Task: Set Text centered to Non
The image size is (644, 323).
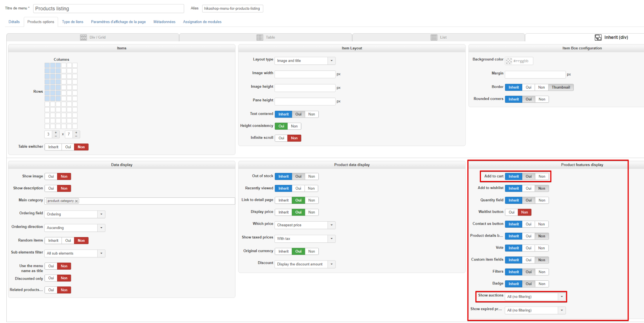Action: pyautogui.click(x=312, y=114)
